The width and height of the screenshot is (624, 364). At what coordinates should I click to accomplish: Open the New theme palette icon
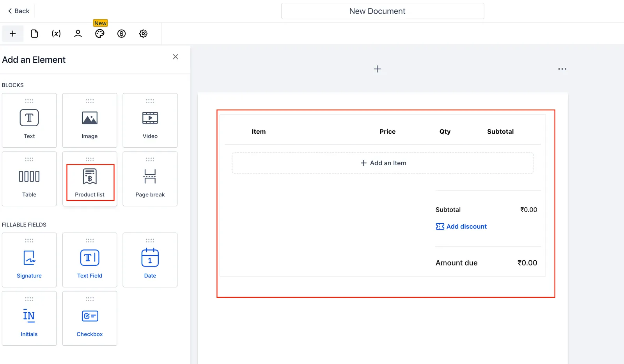(100, 34)
